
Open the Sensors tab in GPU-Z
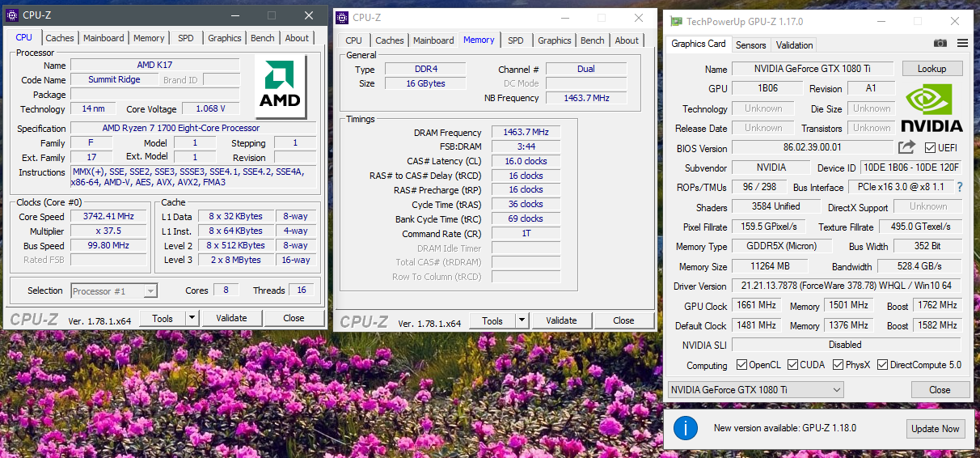pyautogui.click(x=751, y=45)
